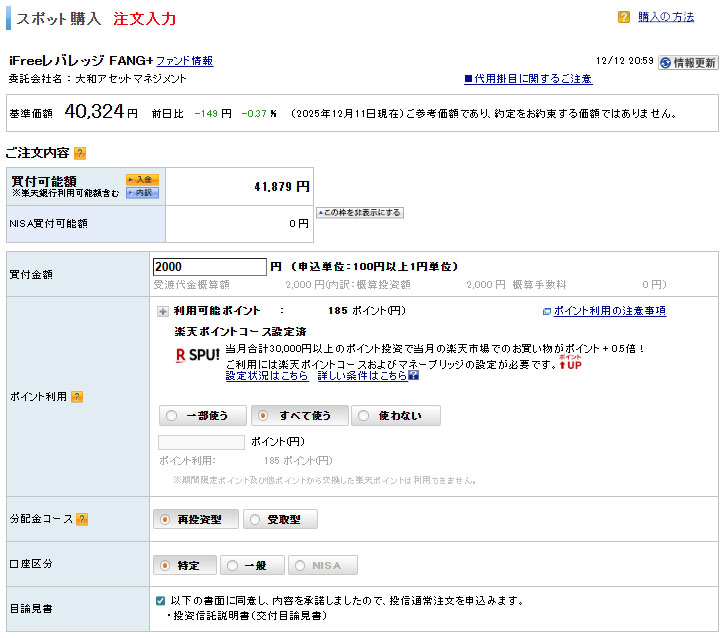This screenshot has height=638, width=725.
Task: Click help icon beside 購入の方法
Action: coord(624,17)
